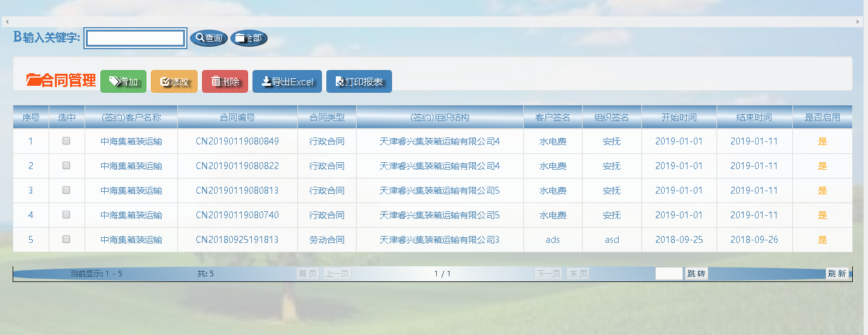Click the 全部 show-all button

(x=249, y=38)
